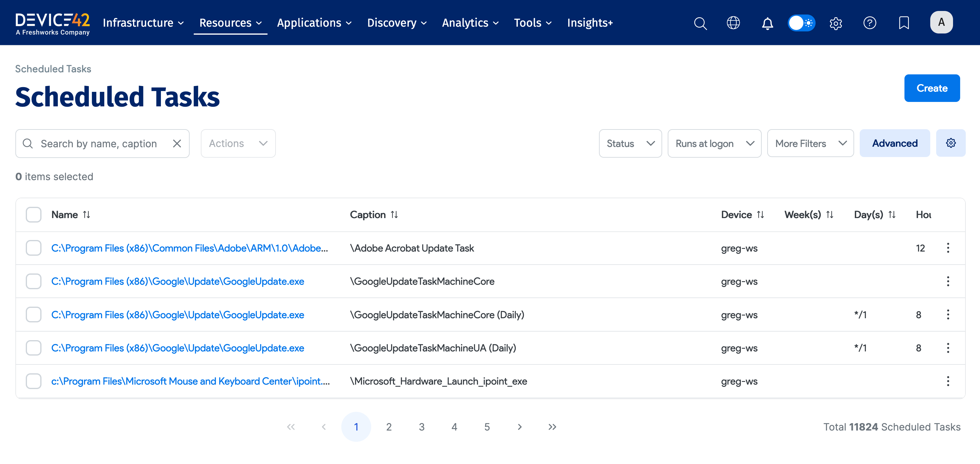Image resolution: width=980 pixels, height=464 pixels.
Task: Open the kebab menu for Adobe Acrobat Update Task
Action: pyautogui.click(x=948, y=248)
